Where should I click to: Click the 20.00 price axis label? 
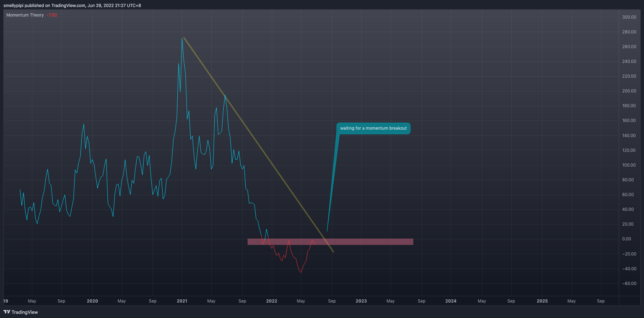coord(628,224)
